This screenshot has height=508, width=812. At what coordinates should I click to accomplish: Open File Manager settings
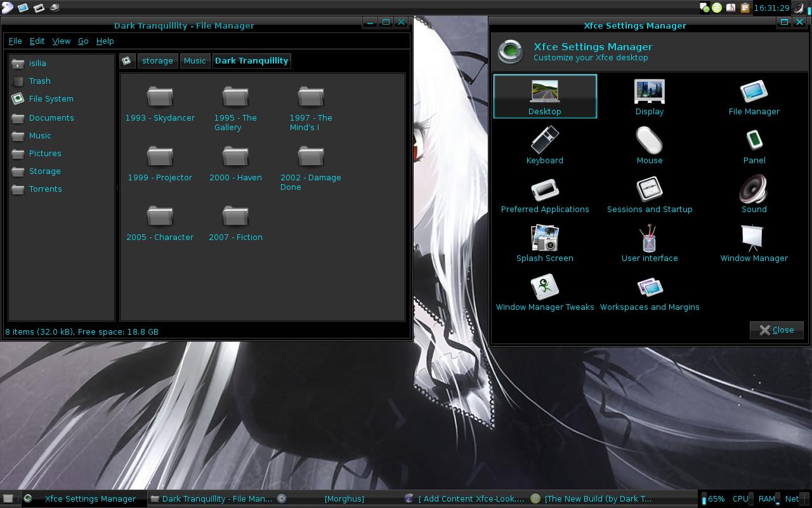(754, 97)
